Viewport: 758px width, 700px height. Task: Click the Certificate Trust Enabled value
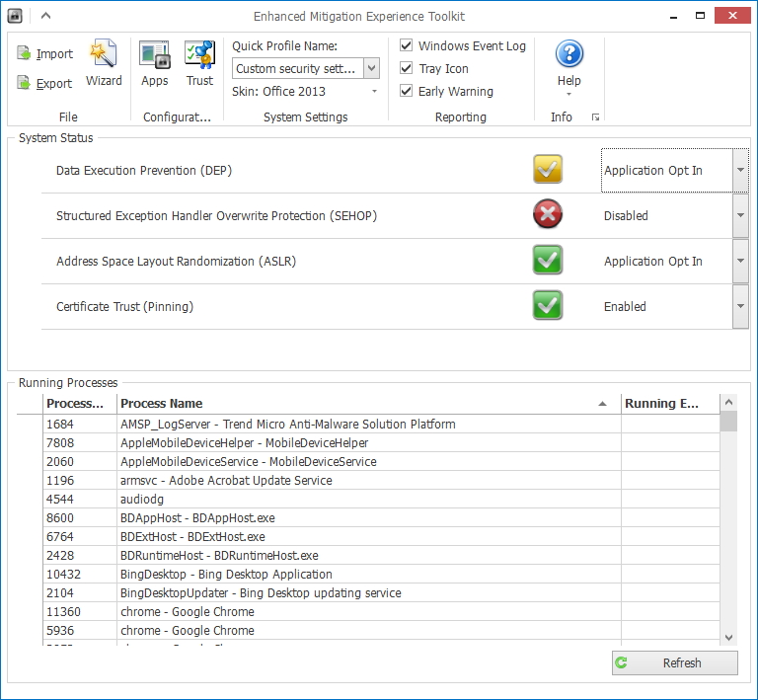625,306
